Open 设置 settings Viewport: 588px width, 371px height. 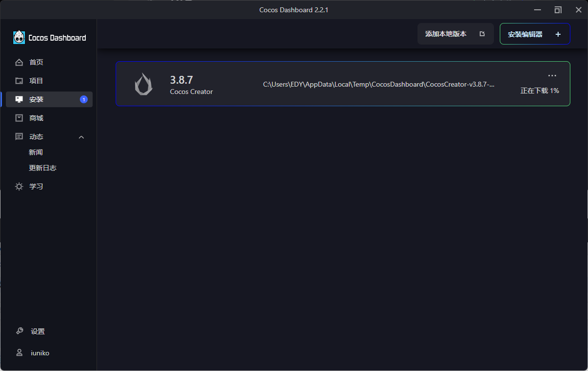point(38,331)
